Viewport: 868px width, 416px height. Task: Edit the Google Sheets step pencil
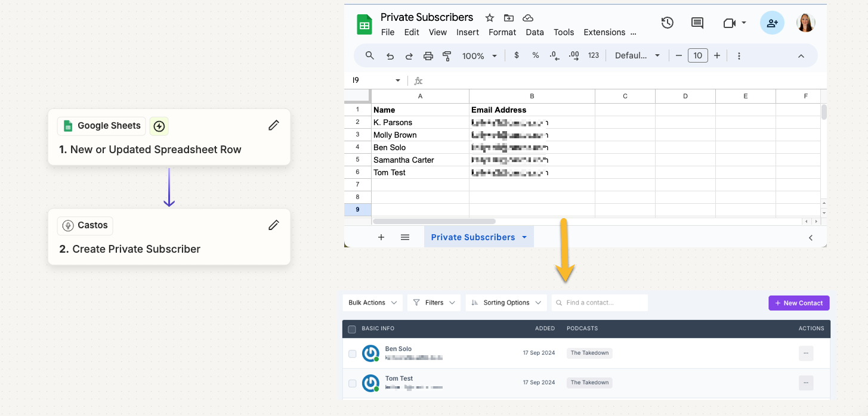point(274,125)
